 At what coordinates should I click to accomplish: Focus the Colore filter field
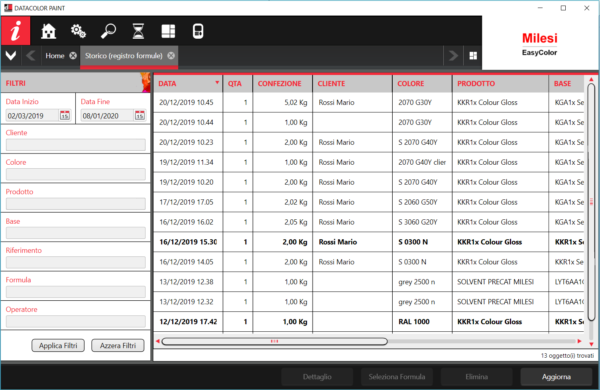click(x=76, y=174)
